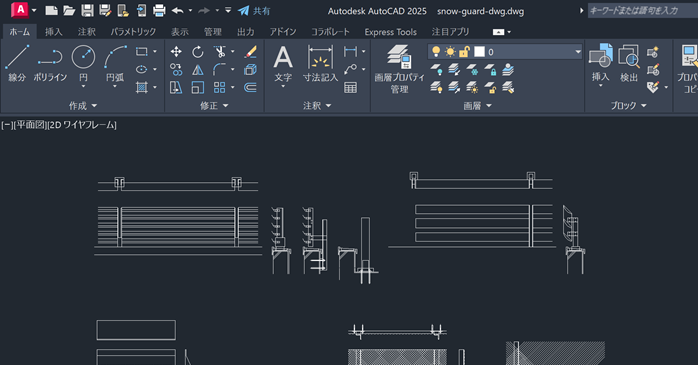Select the Fillet tool
698x365 pixels.
(x=219, y=69)
